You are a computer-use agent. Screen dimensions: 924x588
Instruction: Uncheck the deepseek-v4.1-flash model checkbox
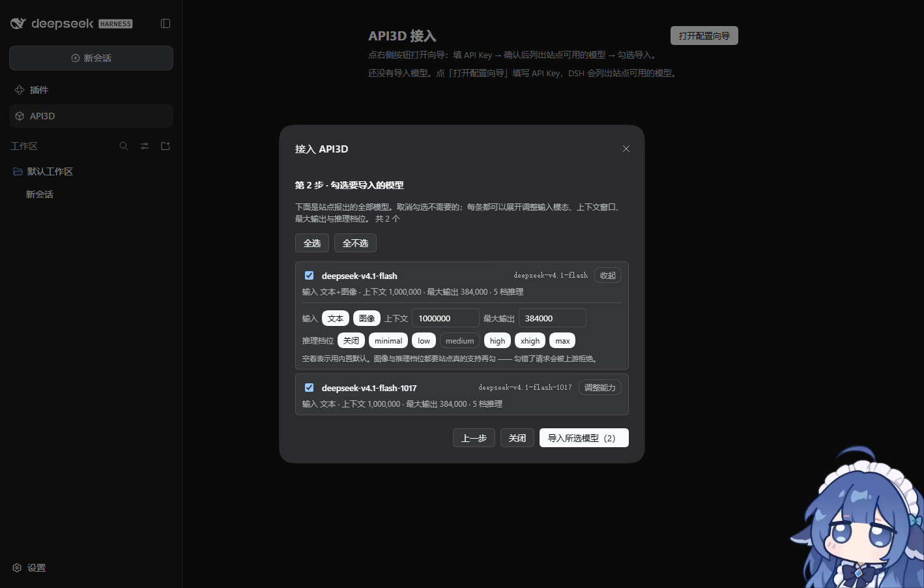click(310, 276)
